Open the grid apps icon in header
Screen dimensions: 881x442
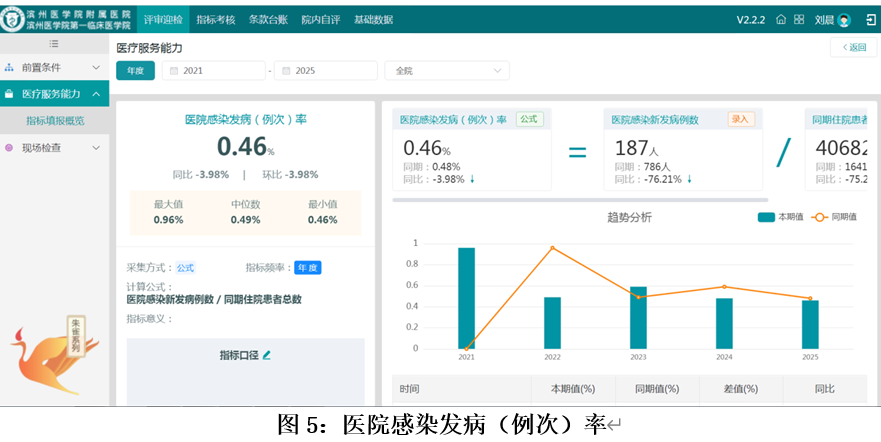click(x=797, y=20)
